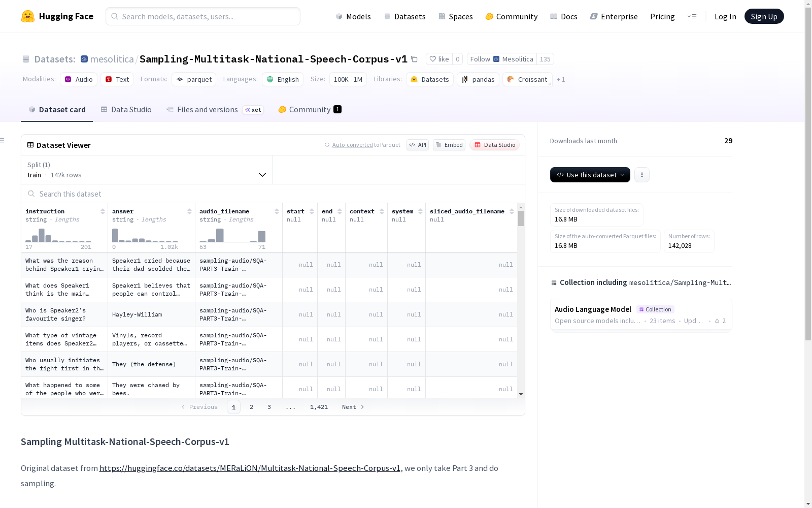Click the table vertical scrollbar thumb
Image resolution: width=812 pixels, height=508 pixels.
(521, 218)
